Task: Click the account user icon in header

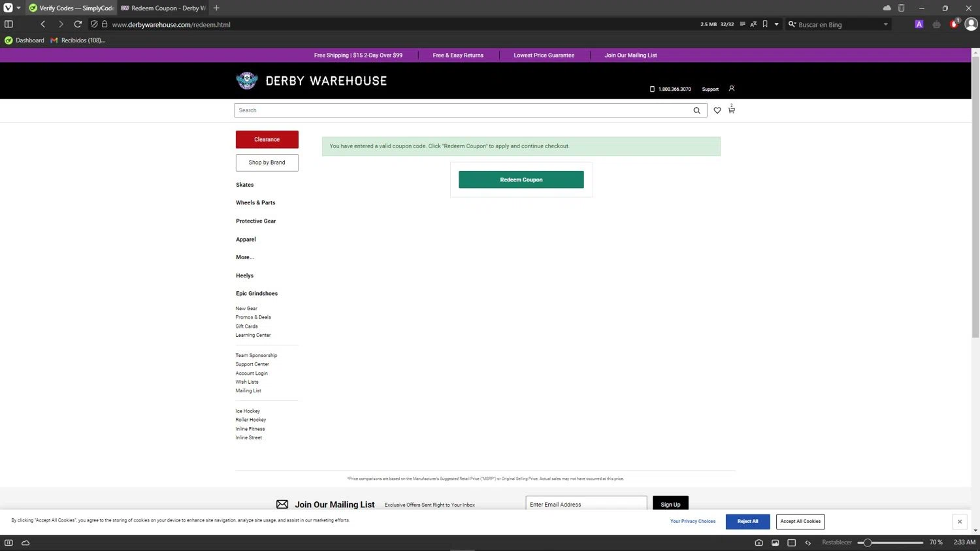Action: pos(732,88)
